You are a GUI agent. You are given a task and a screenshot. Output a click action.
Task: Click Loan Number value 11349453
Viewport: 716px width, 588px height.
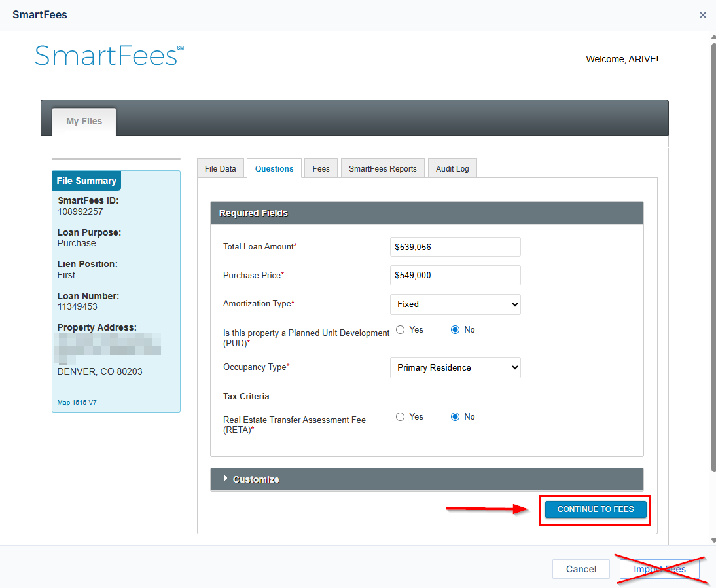coord(77,306)
